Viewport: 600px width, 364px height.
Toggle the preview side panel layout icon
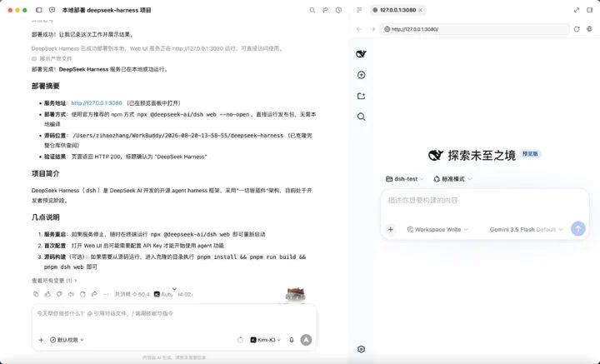590,10
